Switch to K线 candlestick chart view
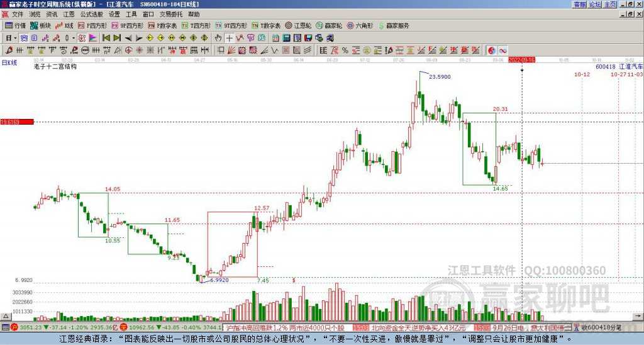The image size is (644, 345). click(65, 26)
